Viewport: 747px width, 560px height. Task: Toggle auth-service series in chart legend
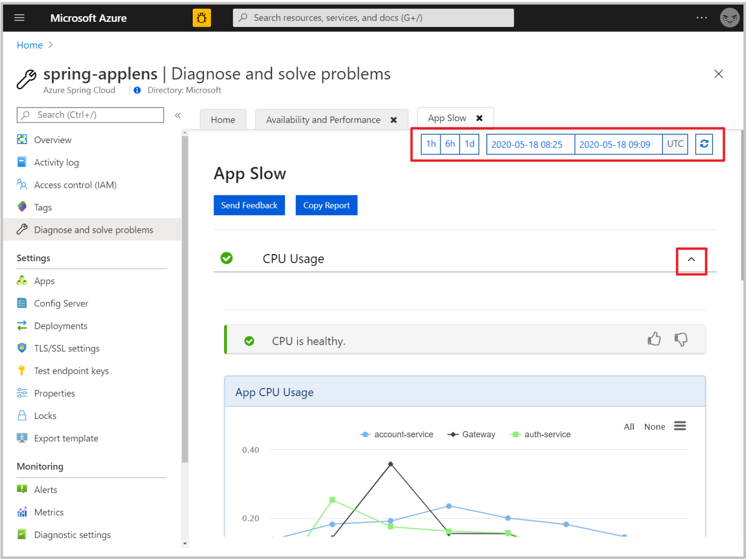pos(541,435)
